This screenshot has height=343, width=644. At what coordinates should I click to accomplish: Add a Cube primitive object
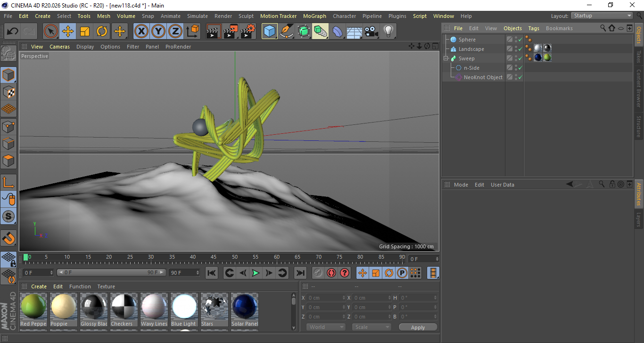coord(270,32)
